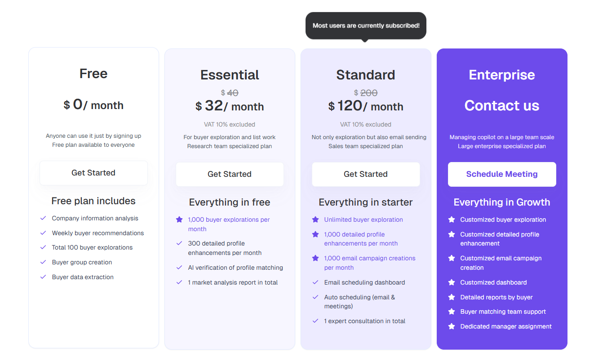Click the Schedule Meeting button
The width and height of the screenshot is (594, 364).
click(502, 174)
